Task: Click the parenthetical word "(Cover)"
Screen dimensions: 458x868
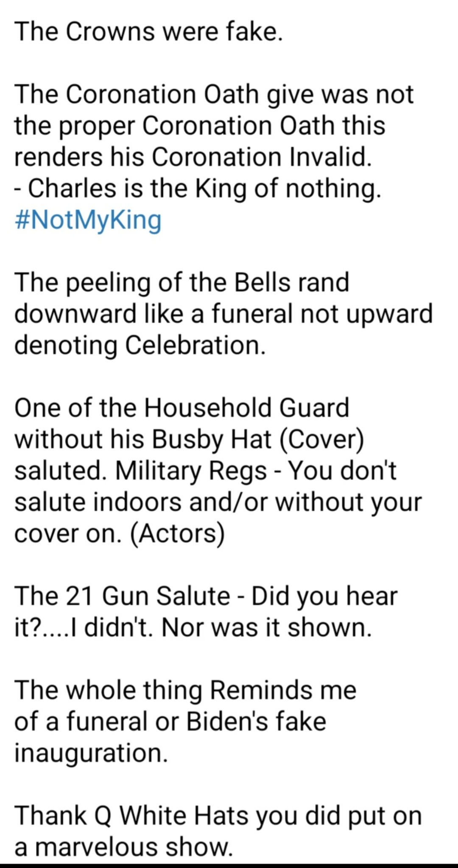Action: tap(321, 439)
